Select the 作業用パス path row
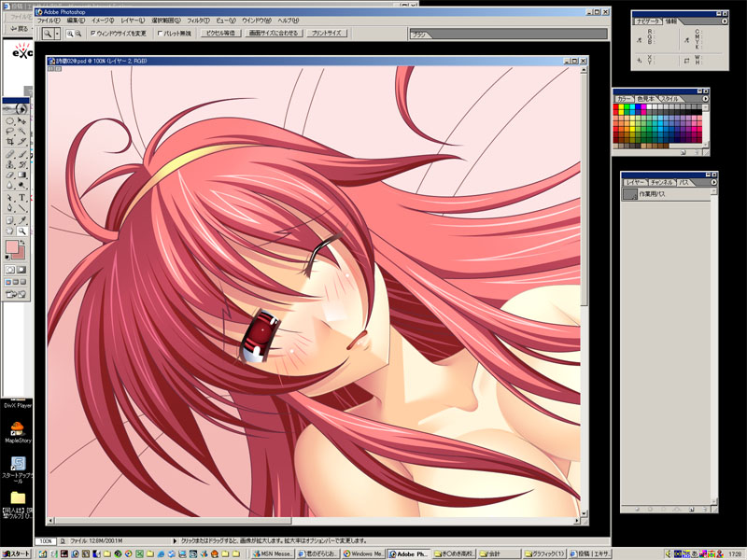 tap(666, 194)
